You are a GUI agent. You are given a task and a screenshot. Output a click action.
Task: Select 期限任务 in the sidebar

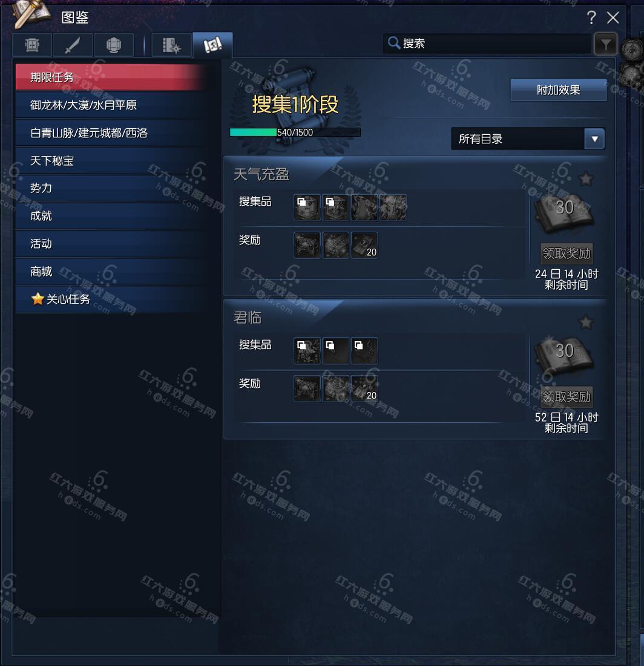click(111, 77)
